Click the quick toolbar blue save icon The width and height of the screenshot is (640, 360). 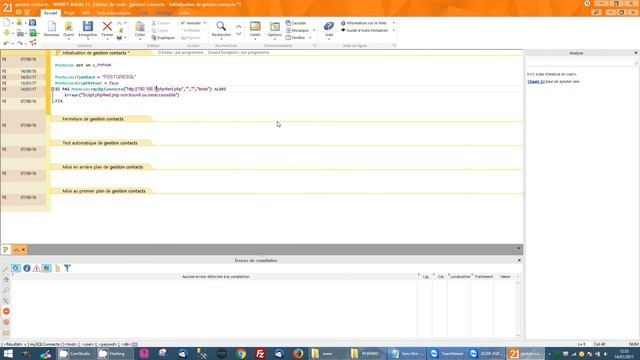(32, 22)
